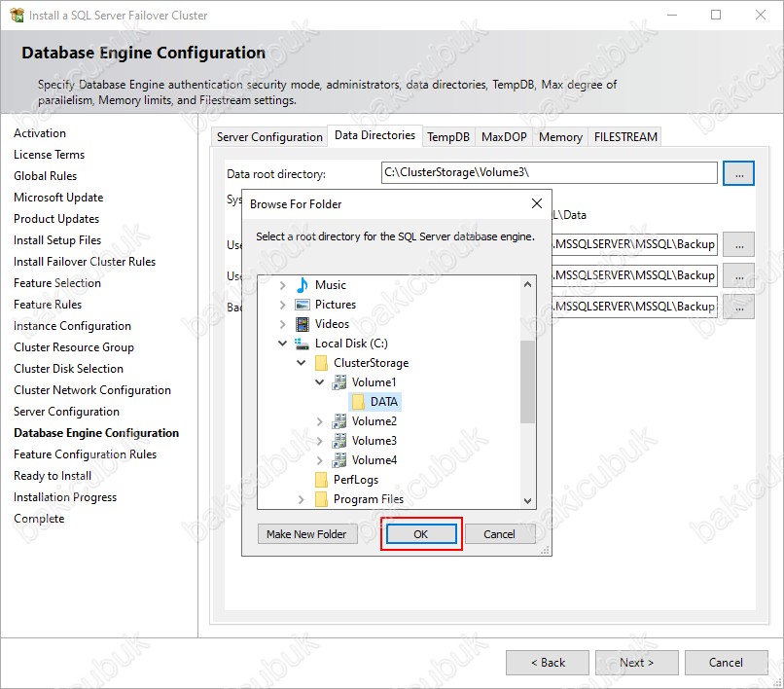The image size is (784, 689).
Task: Expand the Volume2 node
Action: [319, 421]
